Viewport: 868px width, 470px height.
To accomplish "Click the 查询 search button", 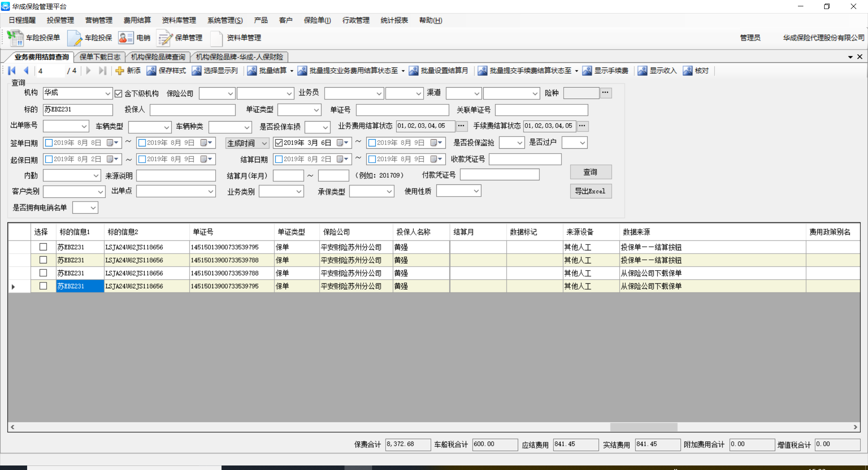I will tap(590, 172).
